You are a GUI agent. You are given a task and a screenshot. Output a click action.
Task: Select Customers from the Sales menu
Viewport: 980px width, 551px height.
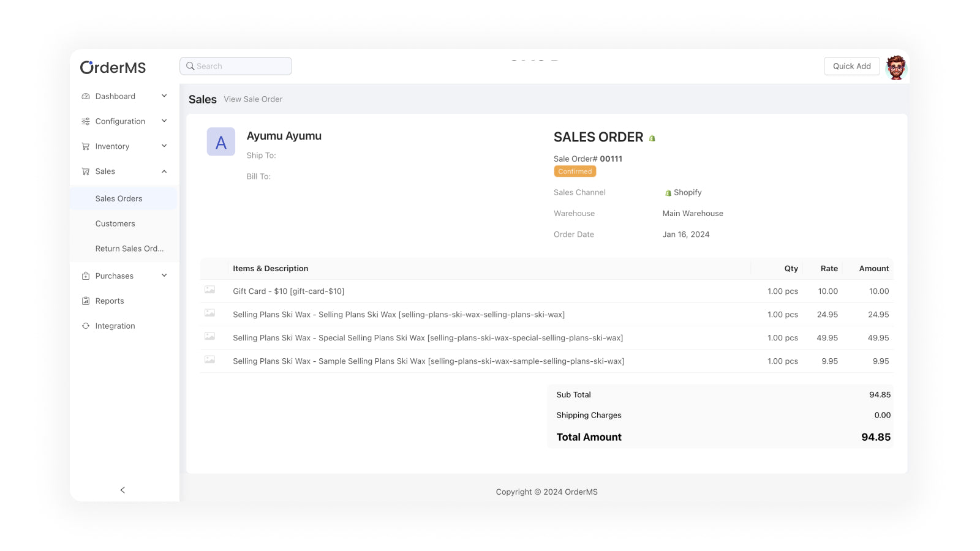click(x=115, y=223)
